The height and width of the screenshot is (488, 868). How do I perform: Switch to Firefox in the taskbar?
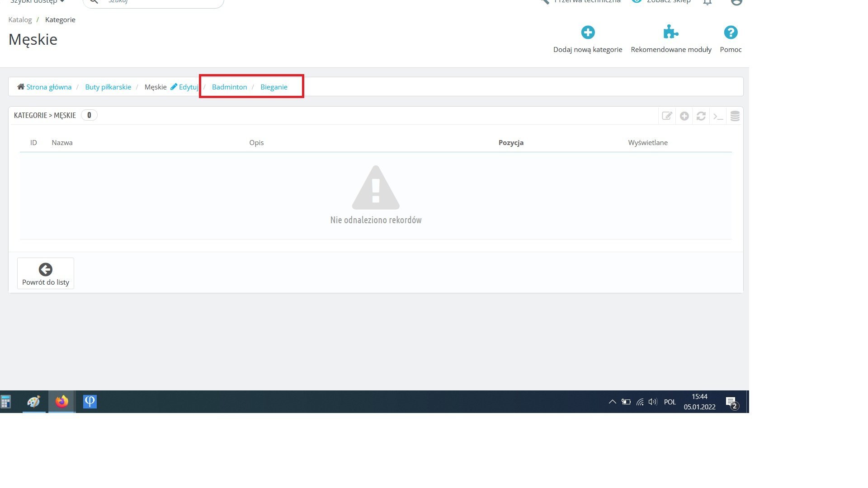tap(62, 402)
